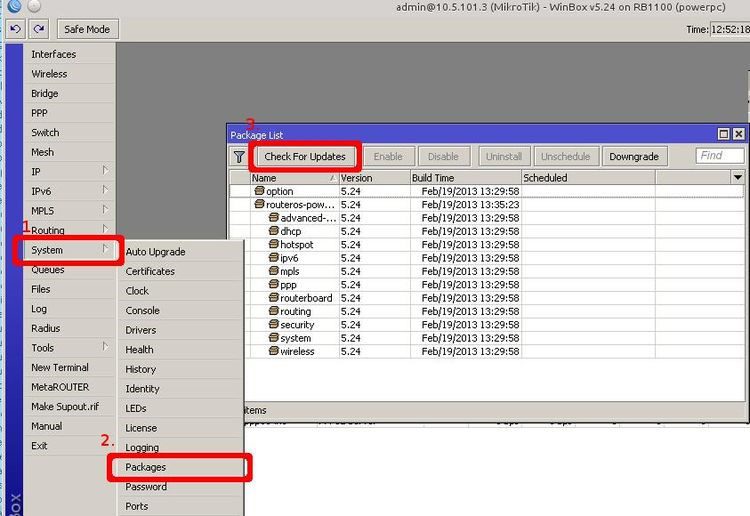Click Check For Updates button
The width and height of the screenshot is (750, 516).
coord(305,157)
